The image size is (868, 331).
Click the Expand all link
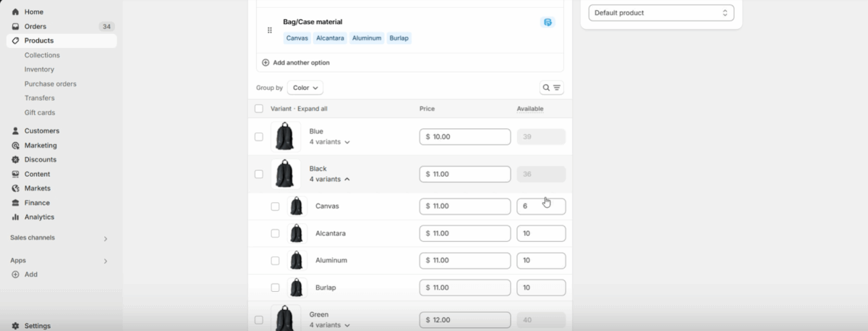coord(312,109)
